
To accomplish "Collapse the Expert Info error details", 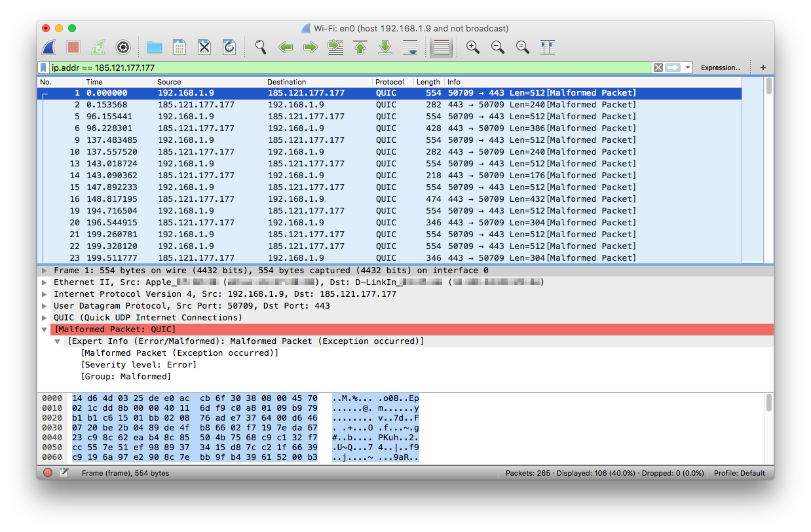I will pos(57,341).
